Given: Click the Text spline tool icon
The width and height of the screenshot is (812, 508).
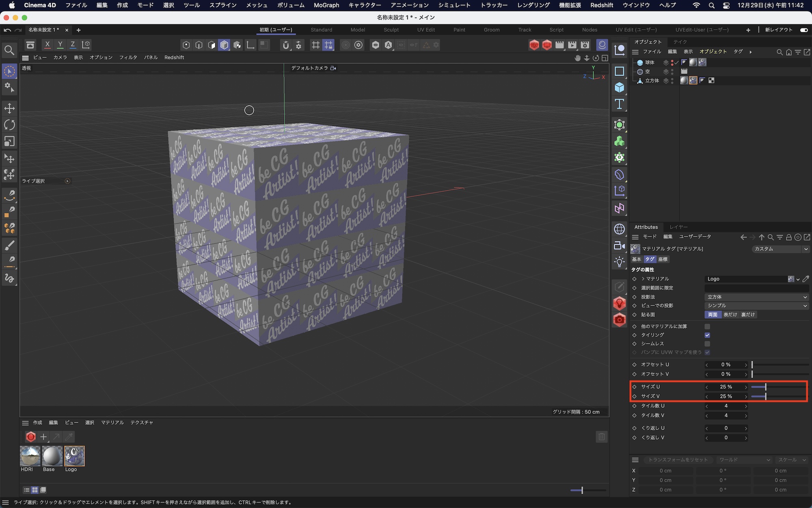Looking at the screenshot, I should (619, 104).
